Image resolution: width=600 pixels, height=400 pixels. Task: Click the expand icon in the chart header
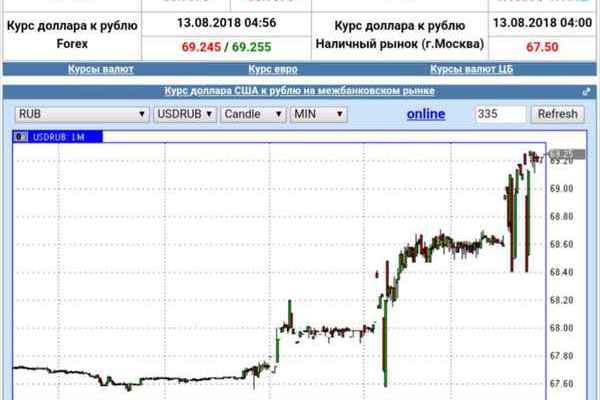pos(586,91)
